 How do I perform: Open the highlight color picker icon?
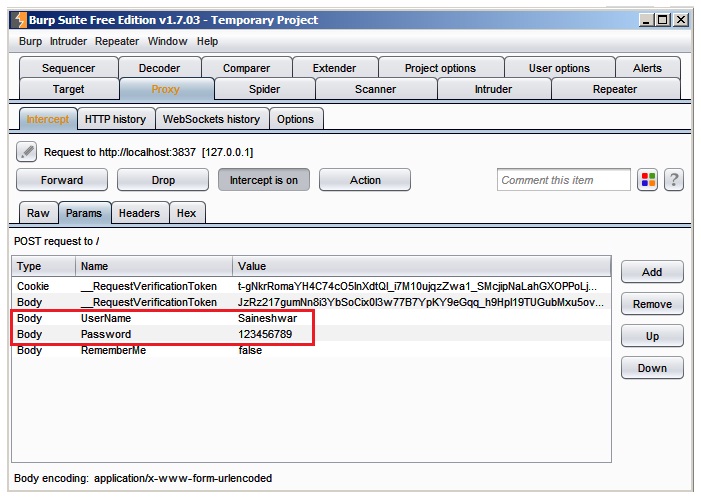tap(647, 180)
